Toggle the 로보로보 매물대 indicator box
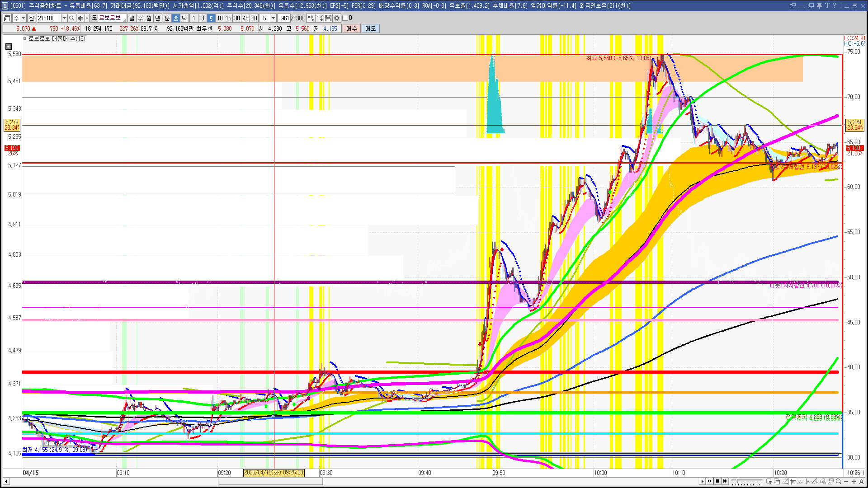The image size is (868, 488). pos(25,39)
